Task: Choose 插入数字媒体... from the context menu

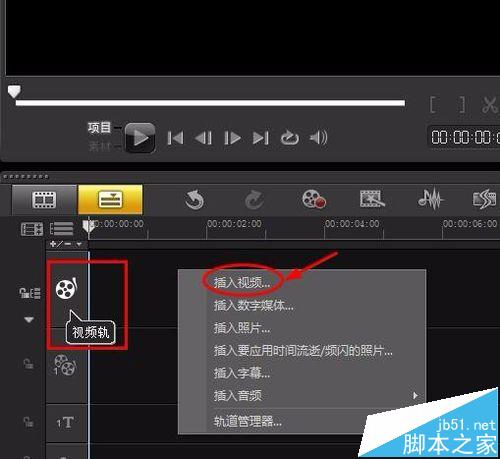Action: point(254,305)
